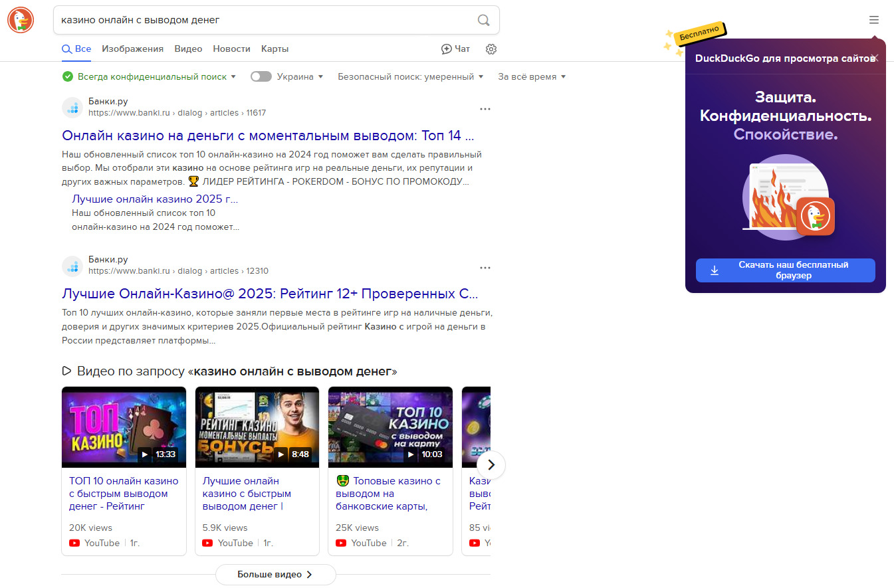Click Бесплатно yellow badge
Screen dimensions: 894x588
tap(699, 33)
